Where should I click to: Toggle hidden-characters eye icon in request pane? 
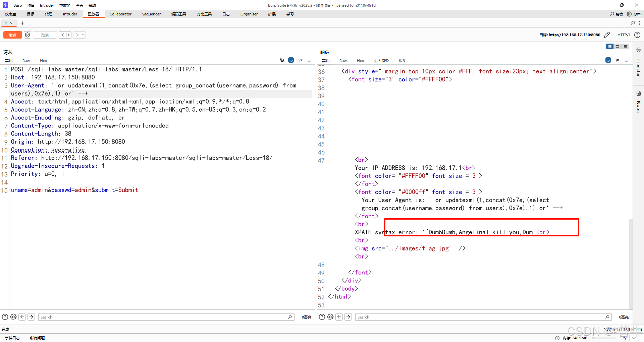tap(282, 60)
